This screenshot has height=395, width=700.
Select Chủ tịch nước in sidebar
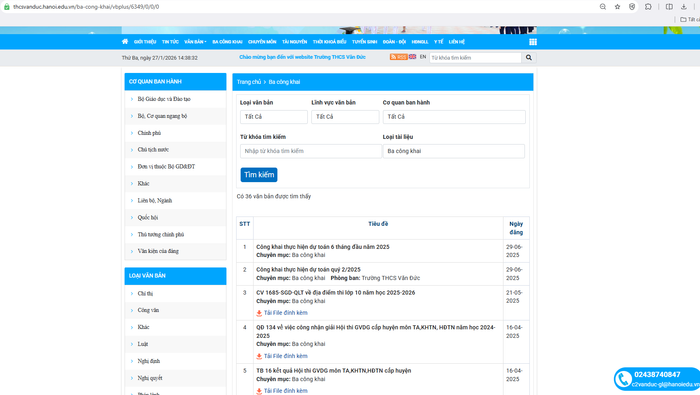point(153,150)
